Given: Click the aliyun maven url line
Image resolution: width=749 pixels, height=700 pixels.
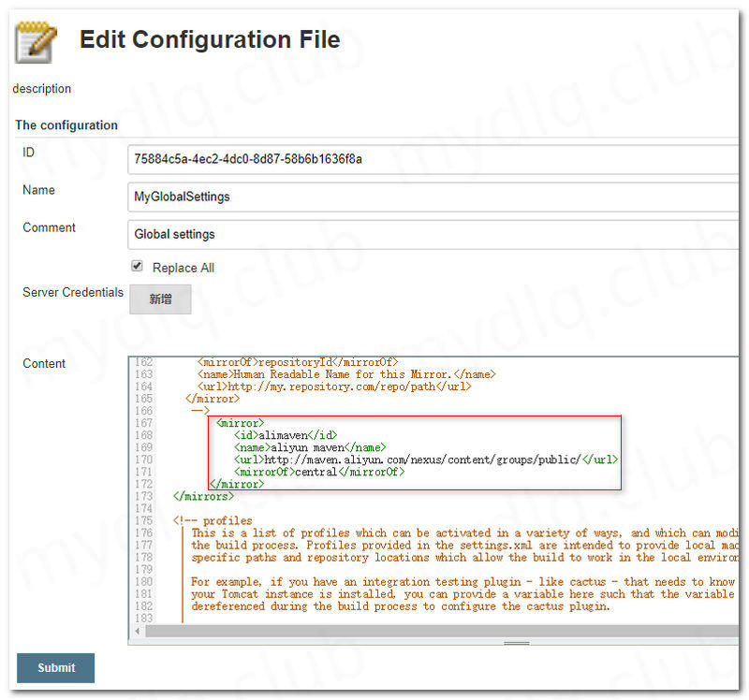Looking at the screenshot, I should click(x=426, y=459).
